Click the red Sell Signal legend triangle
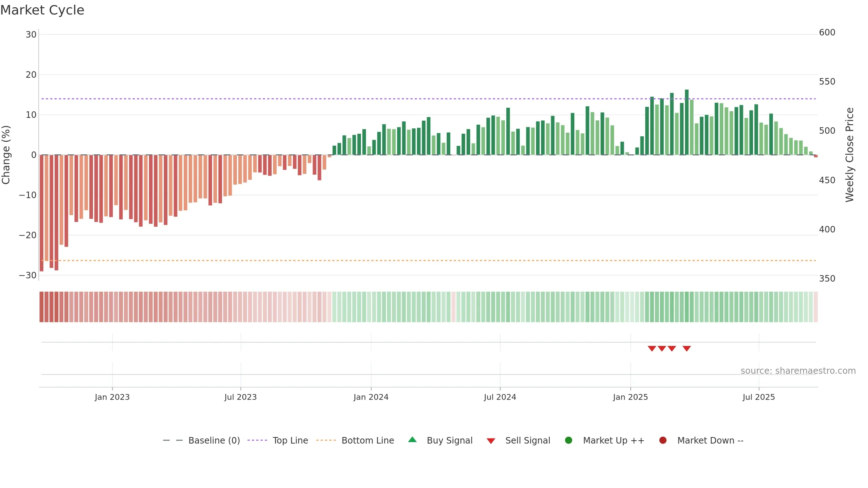Screen dimensions: 868x488 click(491, 441)
